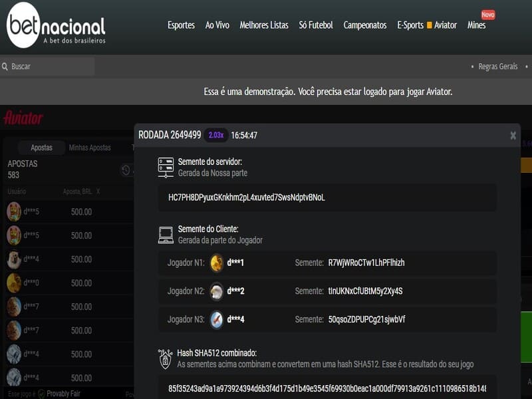
Task: Switch to the Minhas Apostas tab
Action: (90, 148)
